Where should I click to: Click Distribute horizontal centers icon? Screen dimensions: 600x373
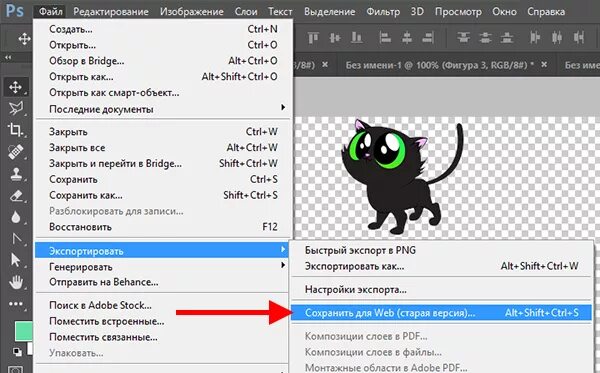557,37
